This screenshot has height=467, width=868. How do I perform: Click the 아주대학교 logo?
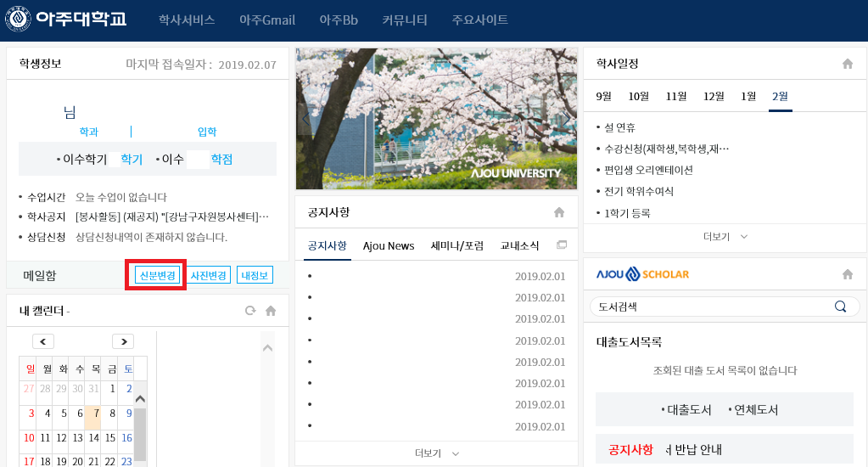pos(67,20)
